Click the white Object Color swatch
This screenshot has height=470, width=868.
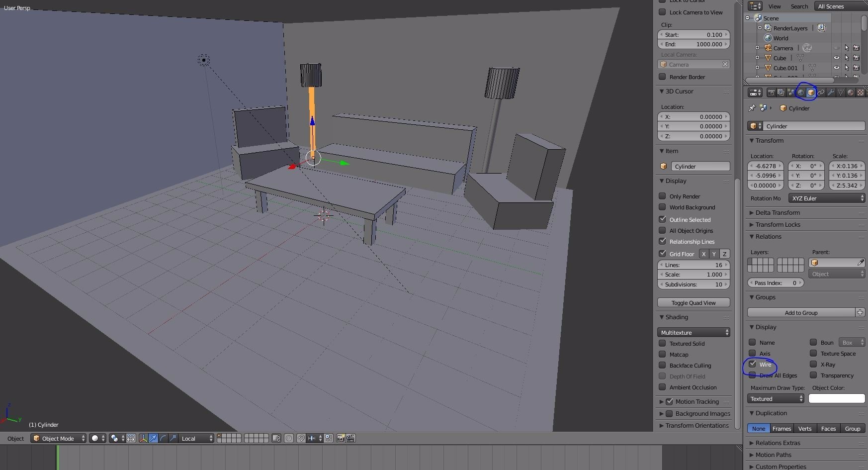(x=837, y=398)
